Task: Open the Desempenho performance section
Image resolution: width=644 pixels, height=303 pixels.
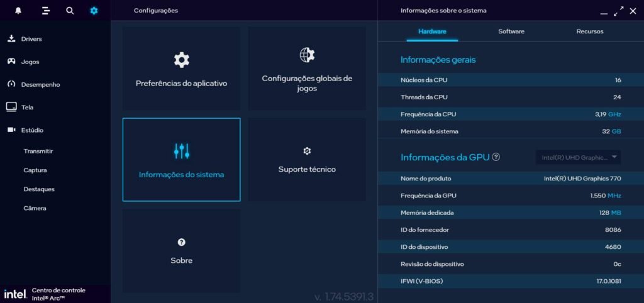Action: click(40, 84)
